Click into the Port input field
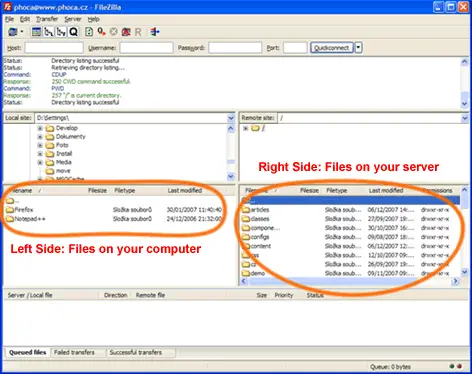The image size is (472, 374). (x=295, y=48)
